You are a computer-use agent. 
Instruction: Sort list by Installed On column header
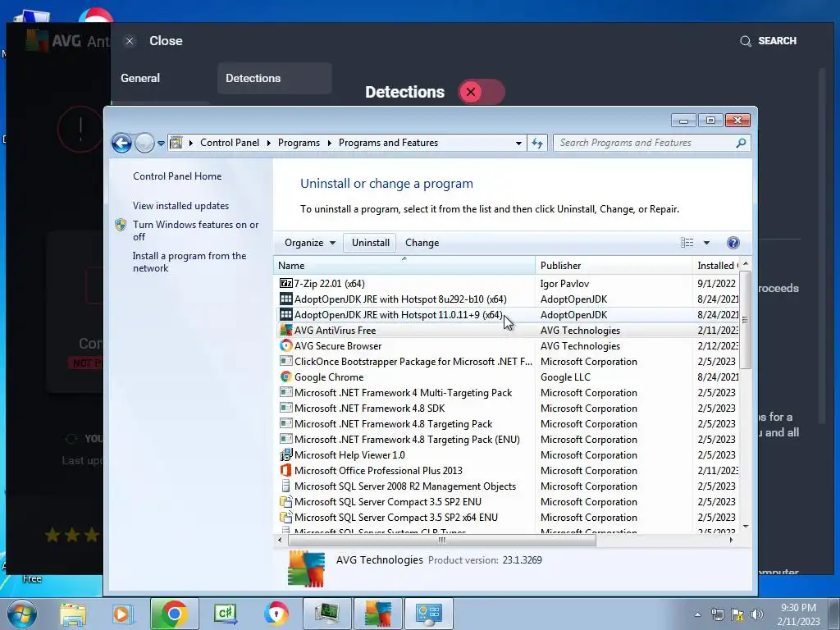(x=716, y=265)
